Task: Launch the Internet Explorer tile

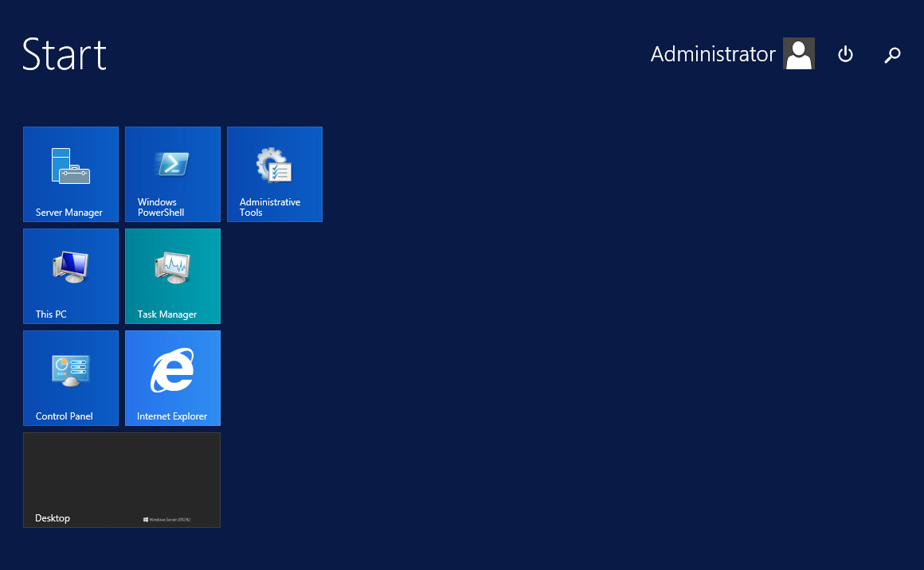Action: point(173,378)
